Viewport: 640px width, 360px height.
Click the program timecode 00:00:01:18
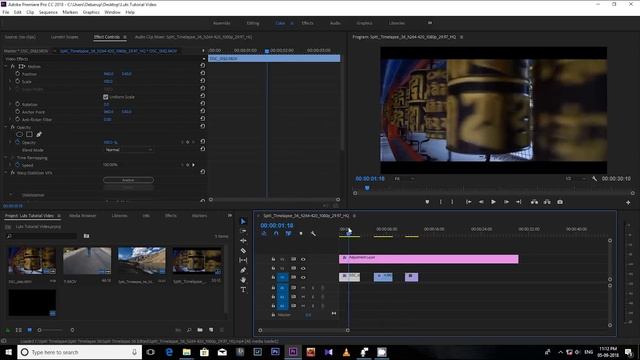coord(370,179)
